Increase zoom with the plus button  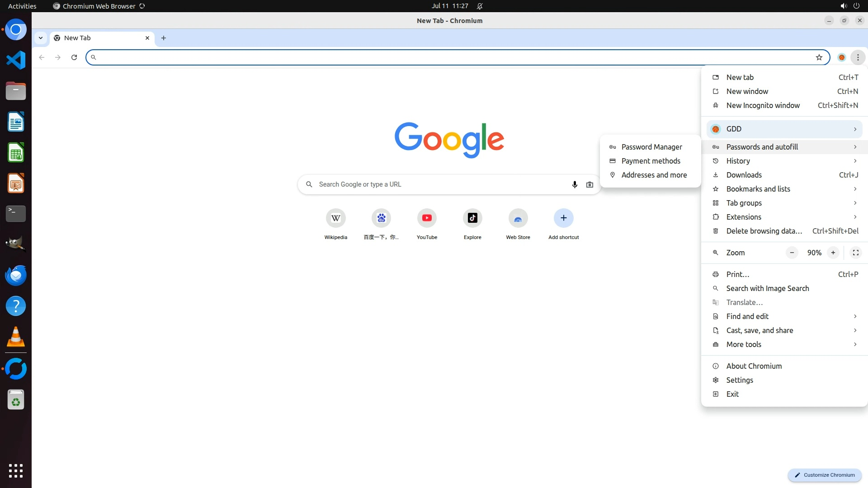coord(833,253)
